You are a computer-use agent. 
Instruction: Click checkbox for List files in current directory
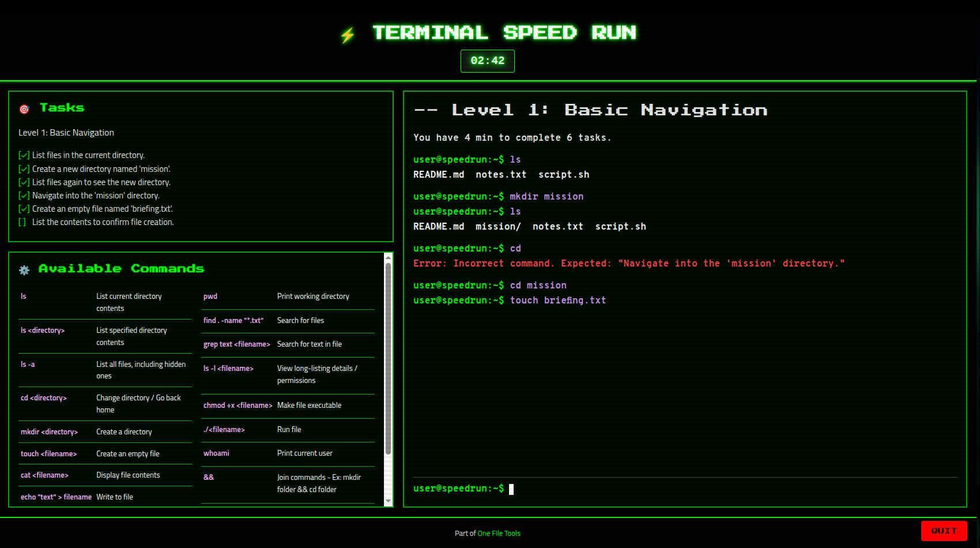point(24,155)
